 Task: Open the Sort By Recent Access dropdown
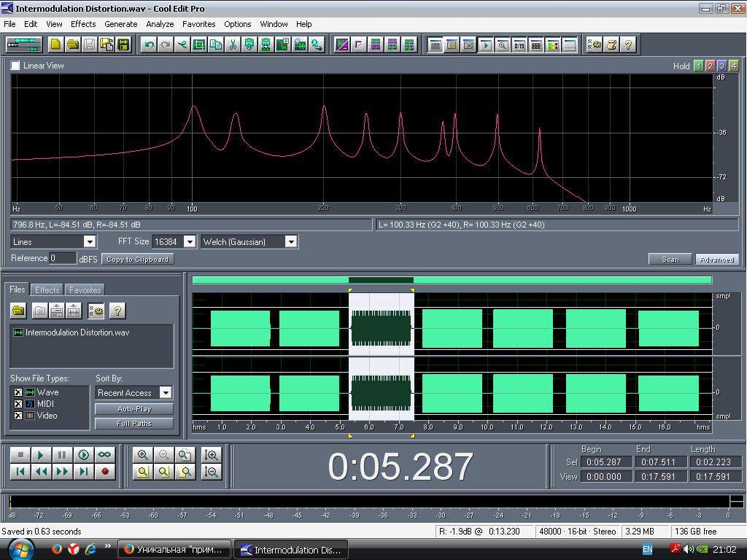(x=166, y=392)
